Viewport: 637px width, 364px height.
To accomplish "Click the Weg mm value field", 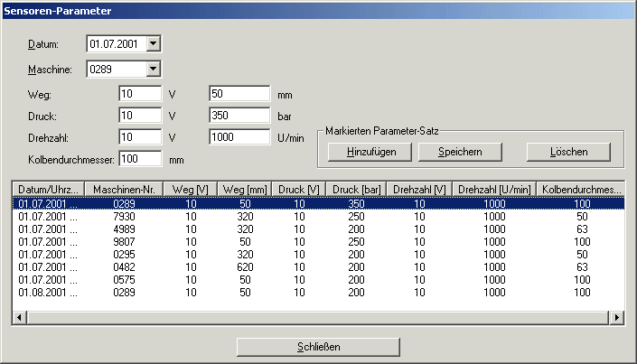I will pos(239,93).
